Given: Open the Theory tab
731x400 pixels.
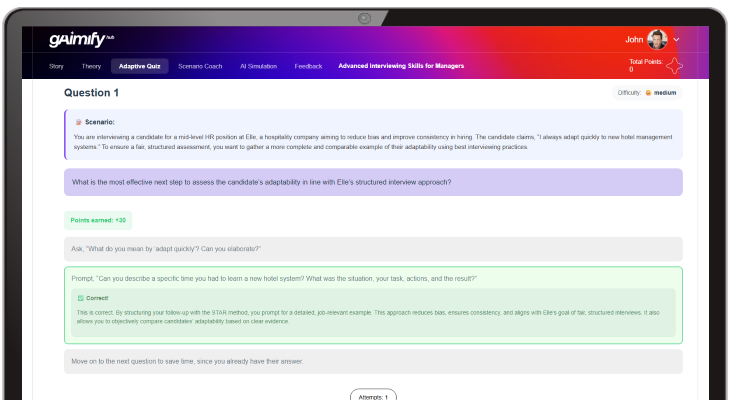Looking at the screenshot, I should pos(91,66).
